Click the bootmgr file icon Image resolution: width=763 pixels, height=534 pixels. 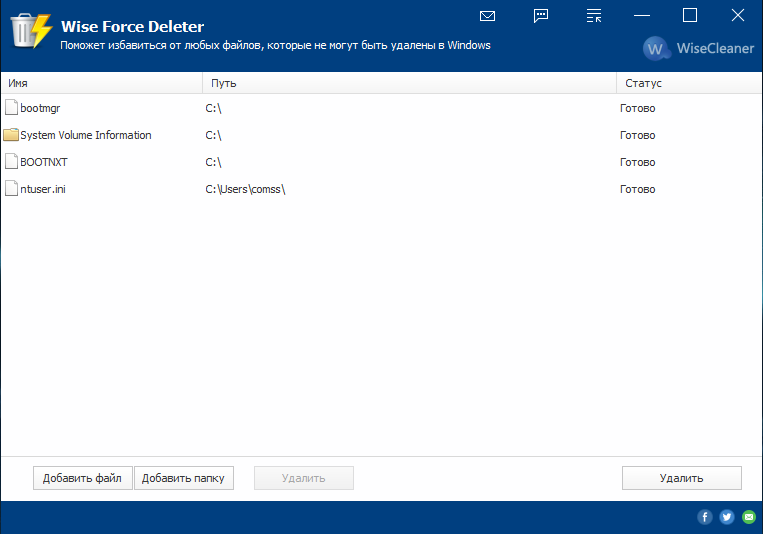(11, 108)
